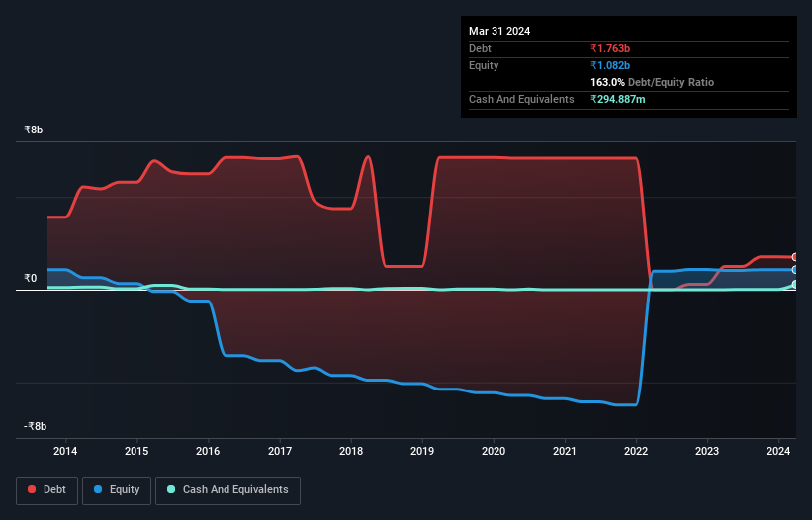Select the 2014 x-axis label
The height and width of the screenshot is (520, 812).
coord(65,451)
